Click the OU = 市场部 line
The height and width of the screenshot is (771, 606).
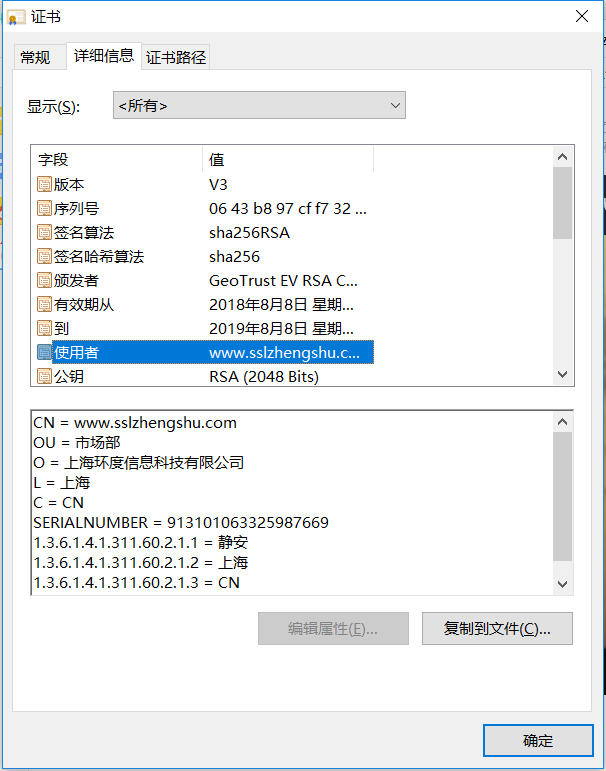[x=77, y=443]
